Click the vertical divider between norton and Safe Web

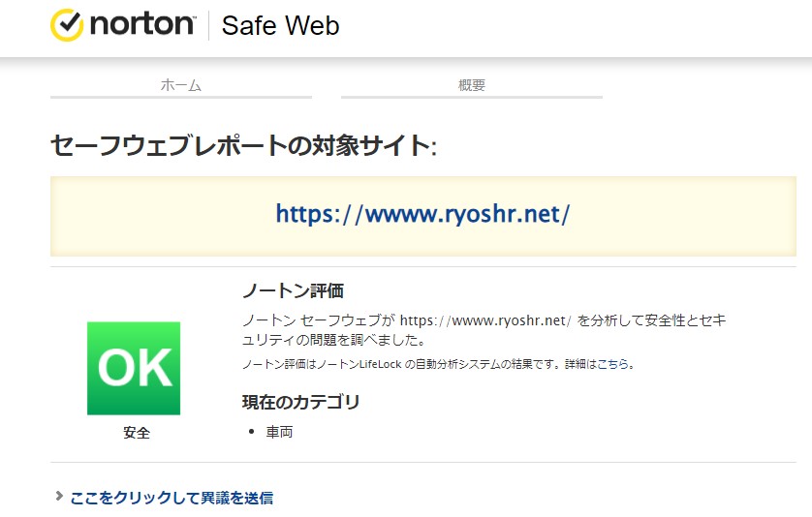[208, 25]
